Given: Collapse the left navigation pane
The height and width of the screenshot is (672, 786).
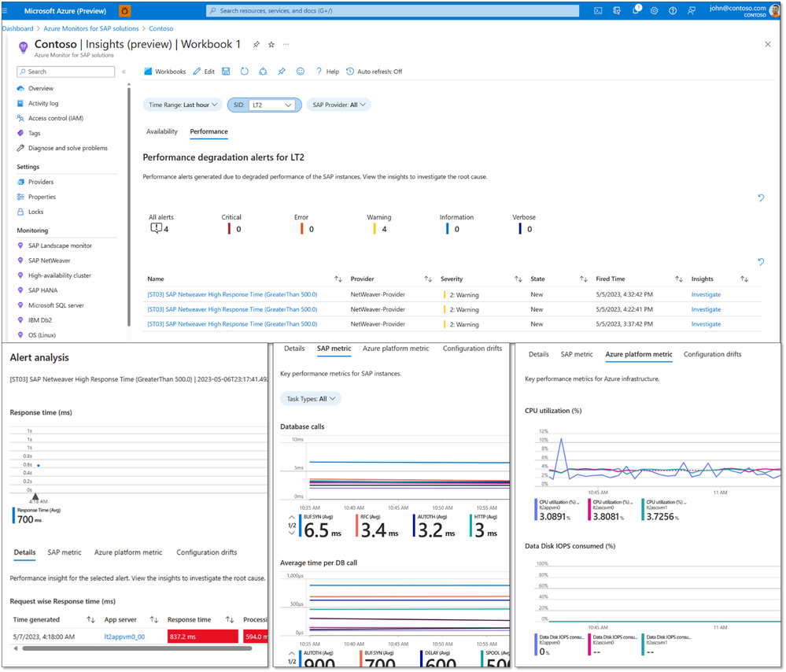Looking at the screenshot, I should [x=124, y=72].
